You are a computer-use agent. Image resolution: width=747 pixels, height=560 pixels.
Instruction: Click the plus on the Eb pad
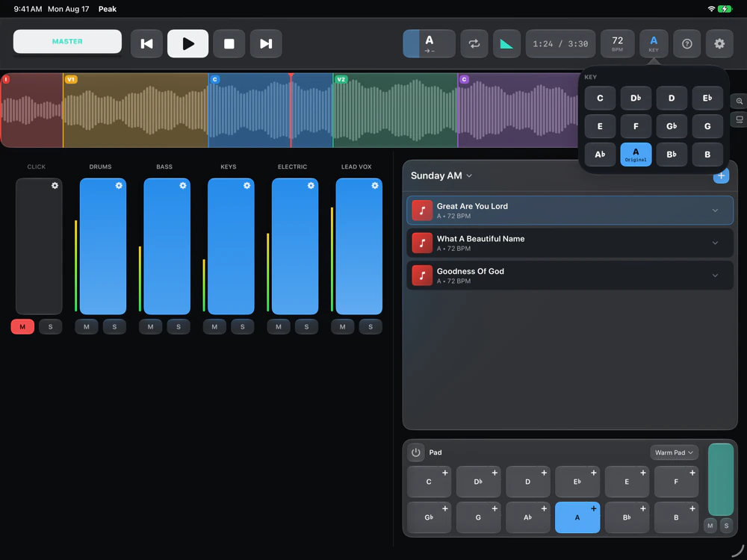pyautogui.click(x=594, y=473)
